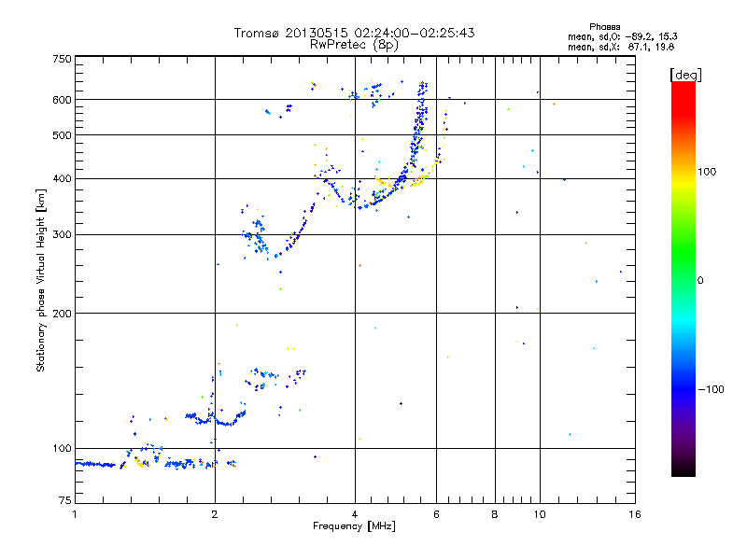Click the black bottom of color bar
Viewport: 747px width, 560px height.
684,469
